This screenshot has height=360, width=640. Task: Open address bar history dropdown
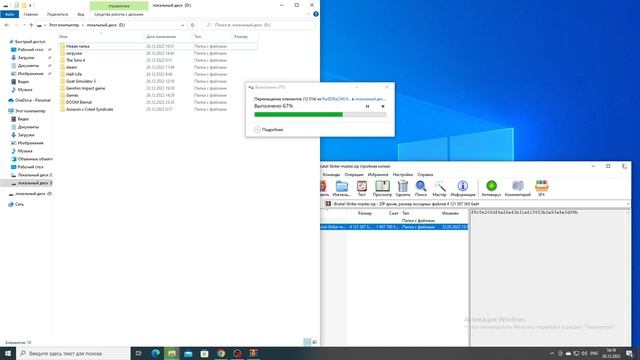182,25
